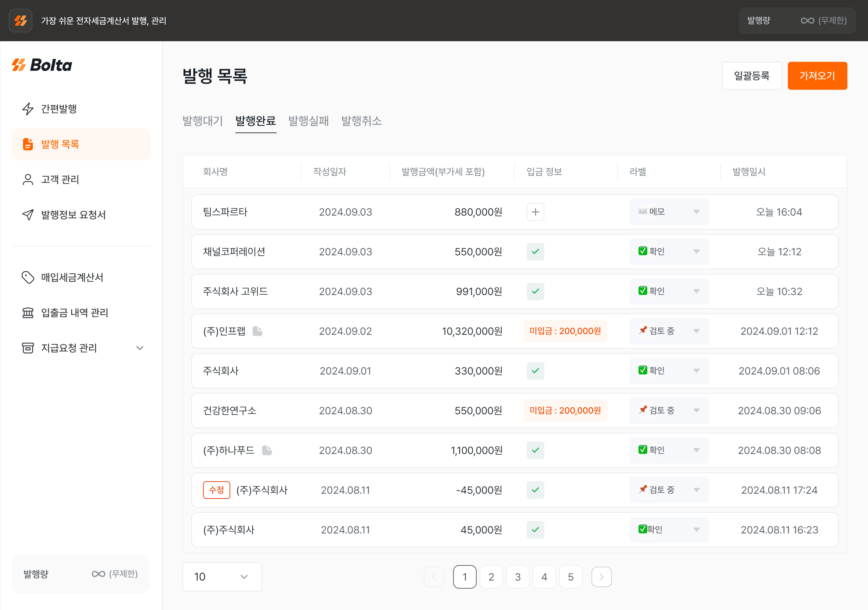Click the previous page left arrow
Screen dimensions: 868x610
(x=434, y=577)
